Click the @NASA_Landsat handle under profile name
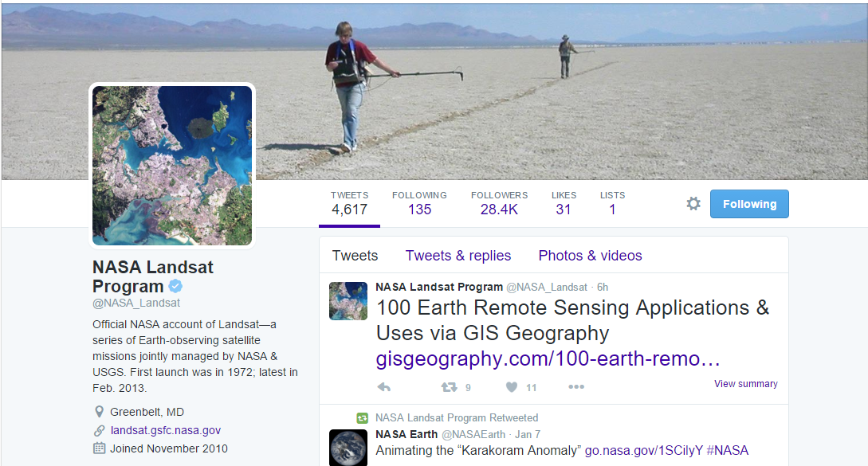 coord(136,303)
